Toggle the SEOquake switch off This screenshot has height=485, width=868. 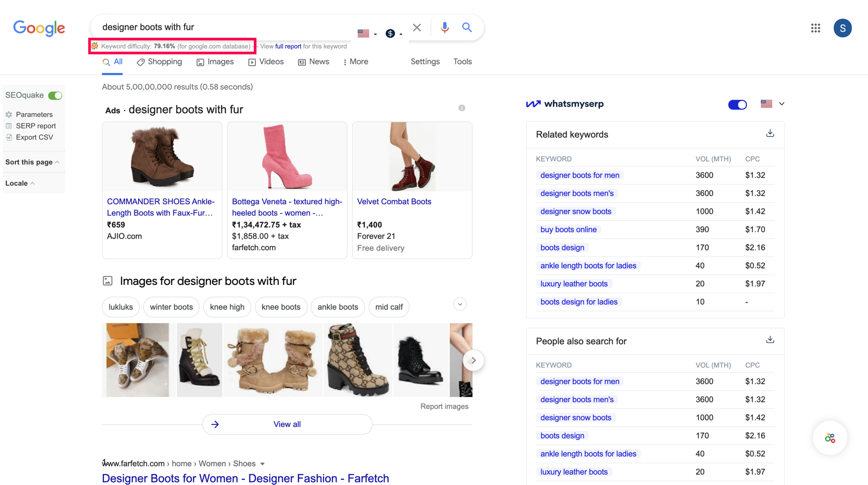55,96
